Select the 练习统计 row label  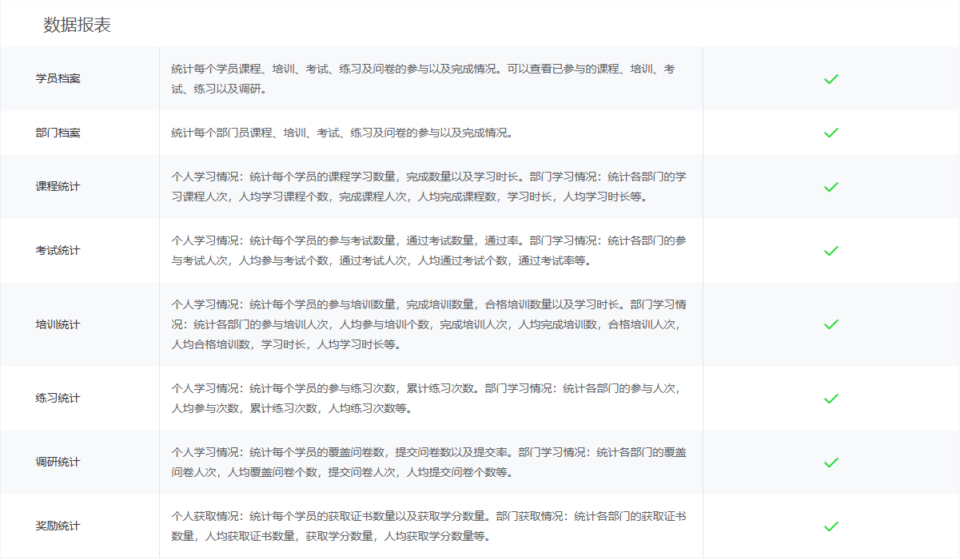[58, 399]
